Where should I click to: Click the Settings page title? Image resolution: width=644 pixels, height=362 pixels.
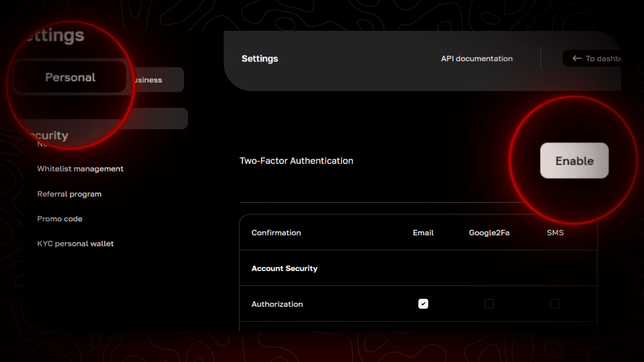tap(260, 59)
